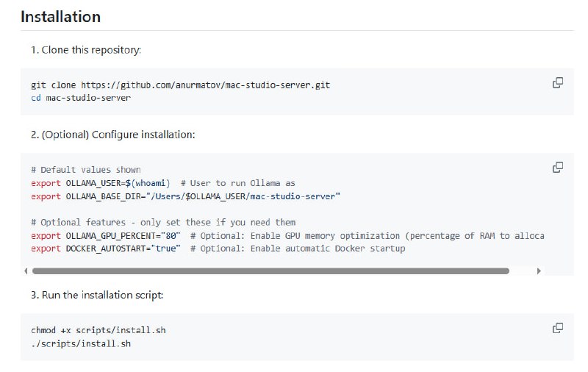Copy the export configuration code block
The height and width of the screenshot is (372, 588).
pyautogui.click(x=558, y=168)
